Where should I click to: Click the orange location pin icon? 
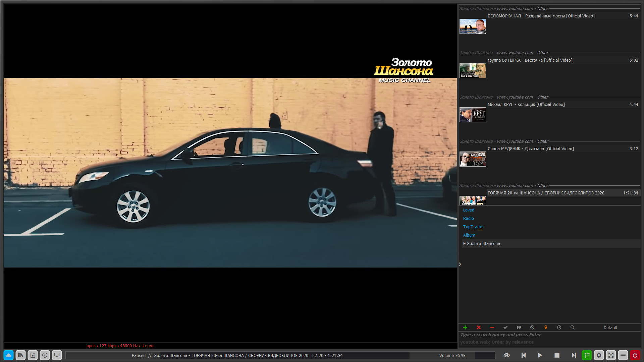tap(546, 327)
